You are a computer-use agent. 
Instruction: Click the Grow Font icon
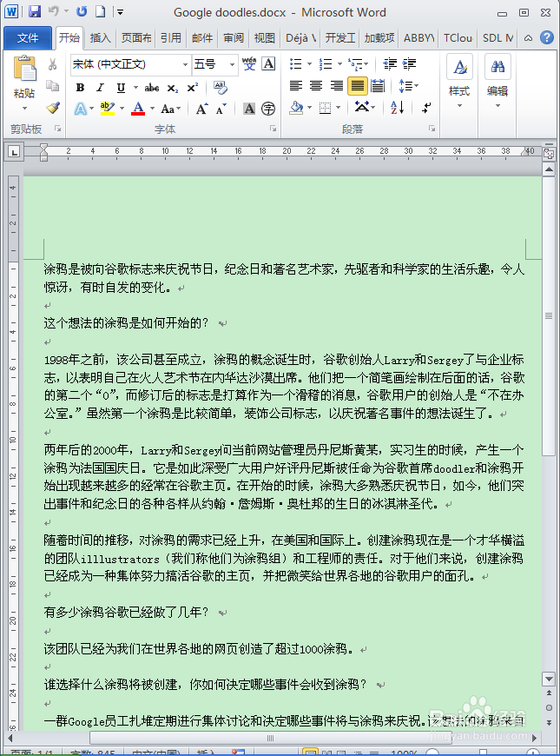tap(202, 109)
